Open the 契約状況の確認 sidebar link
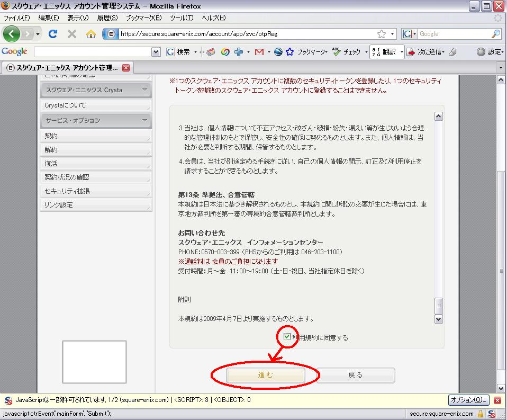The height and width of the screenshot is (420, 507). (96, 177)
